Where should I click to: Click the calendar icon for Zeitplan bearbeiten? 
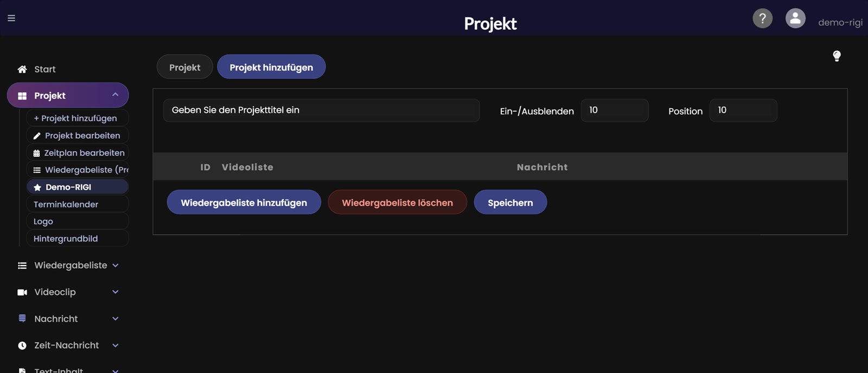click(36, 153)
